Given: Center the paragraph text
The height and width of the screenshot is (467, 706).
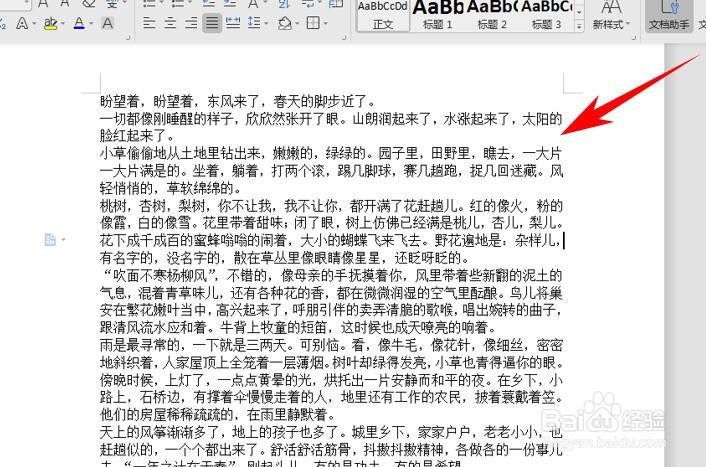Looking at the screenshot, I should tap(170, 23).
